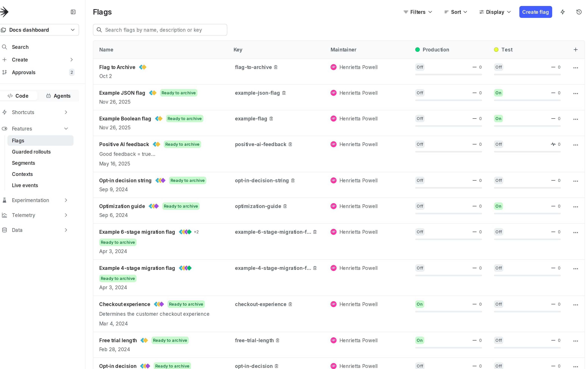Focus the Search flags input field
This screenshot has height=369, width=588.
[x=160, y=30]
